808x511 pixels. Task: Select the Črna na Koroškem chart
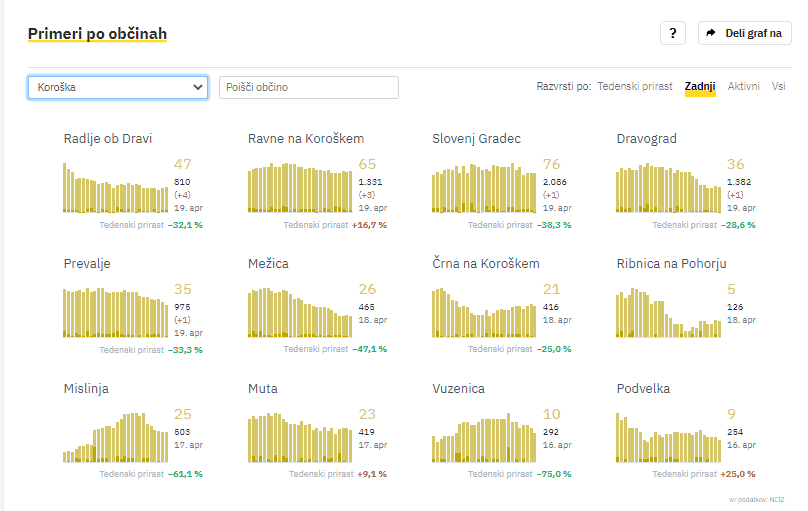[x=485, y=314]
